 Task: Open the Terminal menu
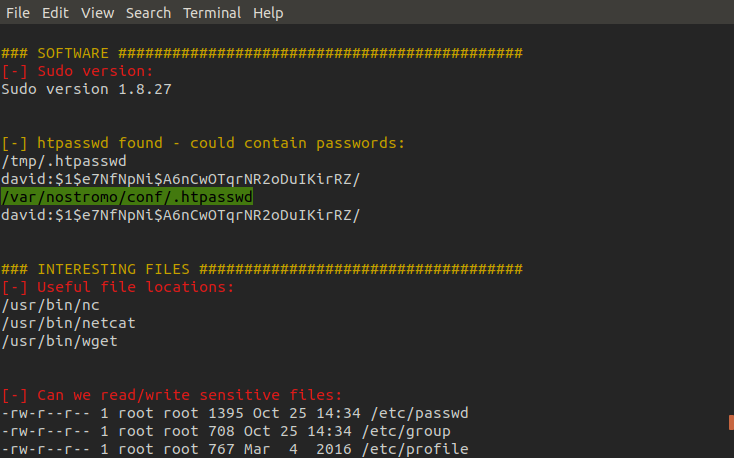click(x=212, y=13)
